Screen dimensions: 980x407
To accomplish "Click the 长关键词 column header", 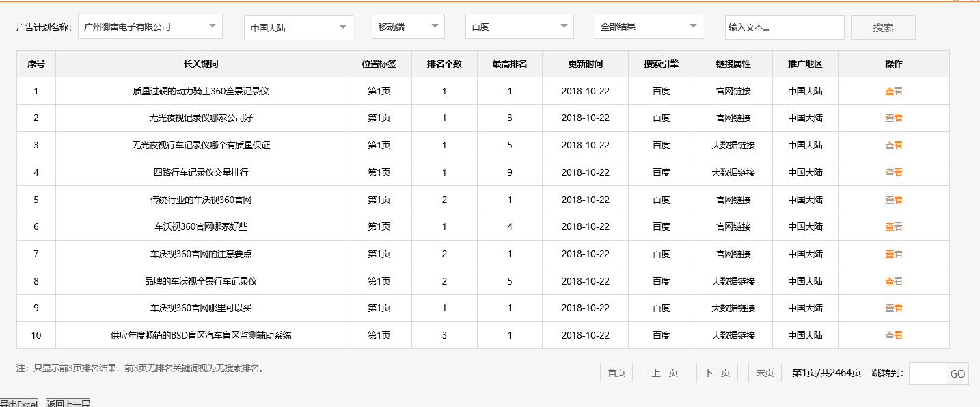I will click(x=201, y=63).
